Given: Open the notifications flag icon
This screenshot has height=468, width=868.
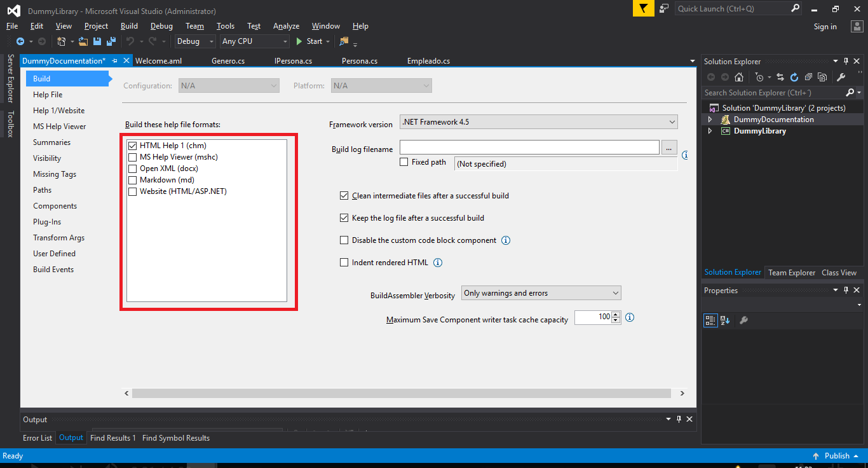Looking at the screenshot, I should 644,8.
